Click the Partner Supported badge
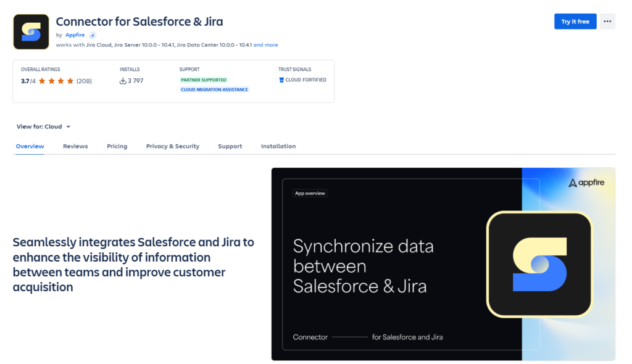The height and width of the screenshot is (364, 632). pyautogui.click(x=204, y=80)
